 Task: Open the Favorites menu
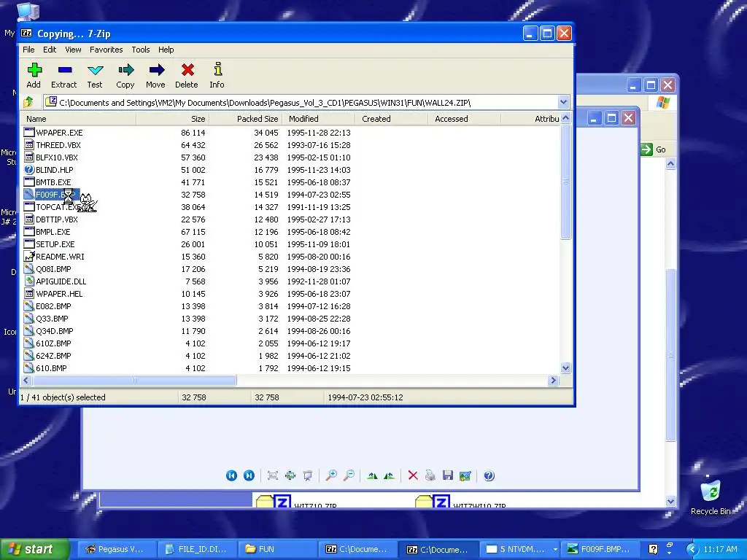pyautogui.click(x=107, y=50)
